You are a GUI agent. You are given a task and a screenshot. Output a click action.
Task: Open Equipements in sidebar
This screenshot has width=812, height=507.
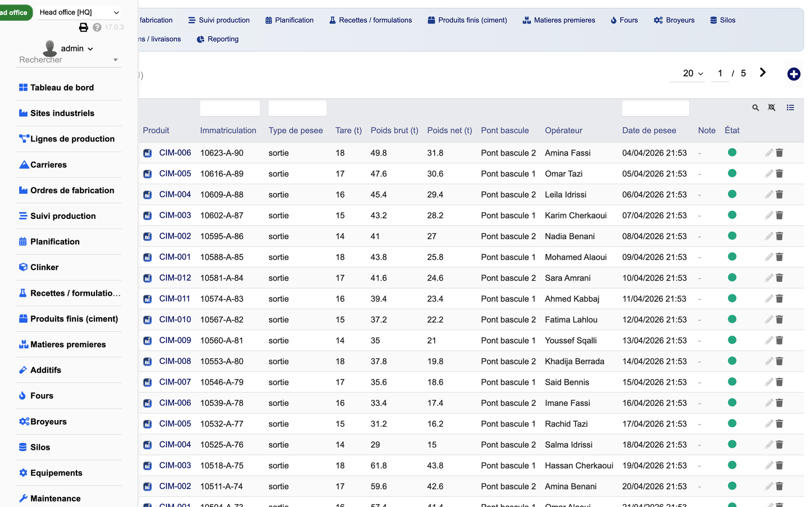56,473
